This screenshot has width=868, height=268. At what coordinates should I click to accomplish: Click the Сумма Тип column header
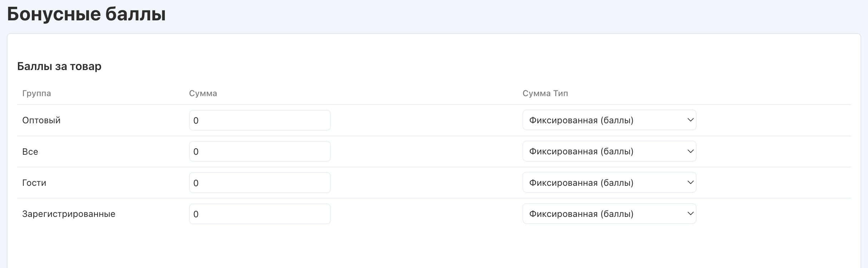[x=545, y=93]
